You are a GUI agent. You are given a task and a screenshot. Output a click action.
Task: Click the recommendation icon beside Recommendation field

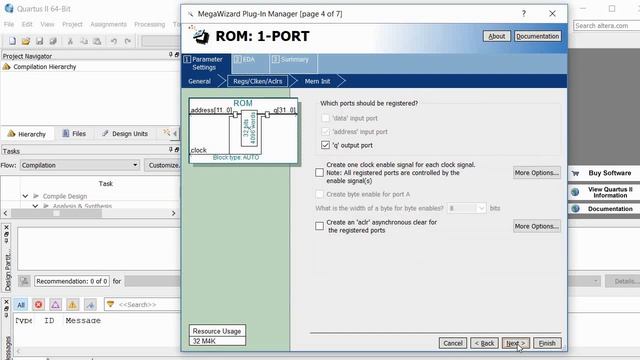(x=24, y=281)
